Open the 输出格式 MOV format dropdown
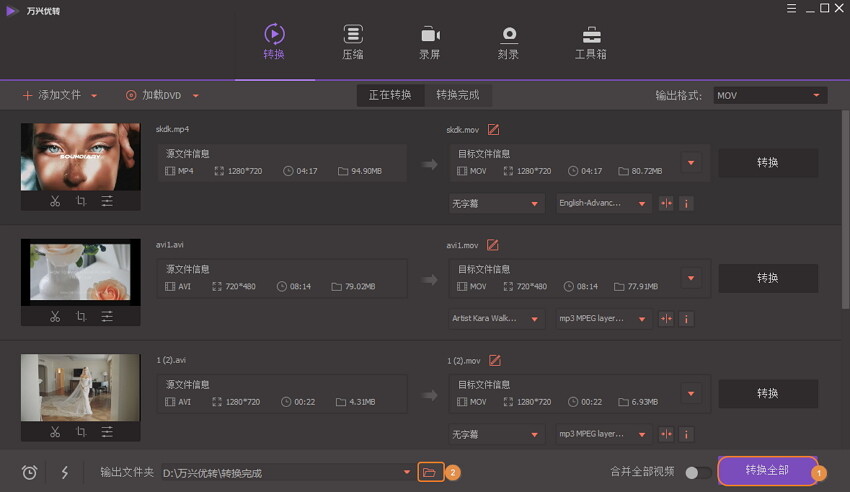Image resolution: width=850 pixels, height=492 pixels. (x=770, y=95)
